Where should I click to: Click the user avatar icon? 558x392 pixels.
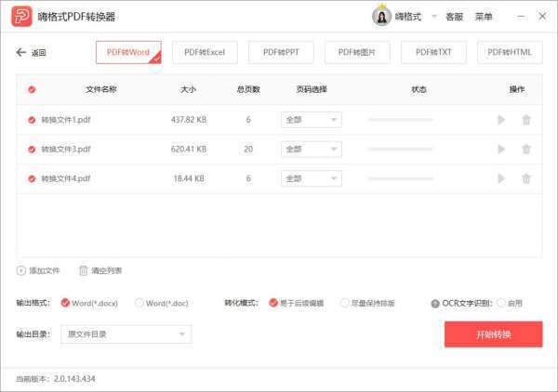click(381, 17)
